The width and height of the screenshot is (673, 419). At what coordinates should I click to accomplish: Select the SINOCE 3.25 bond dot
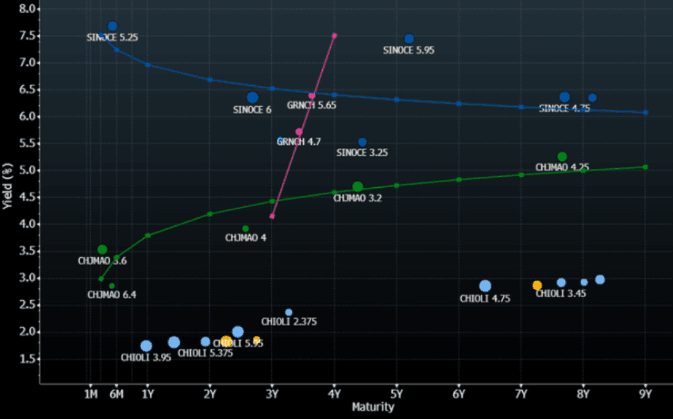tap(362, 142)
